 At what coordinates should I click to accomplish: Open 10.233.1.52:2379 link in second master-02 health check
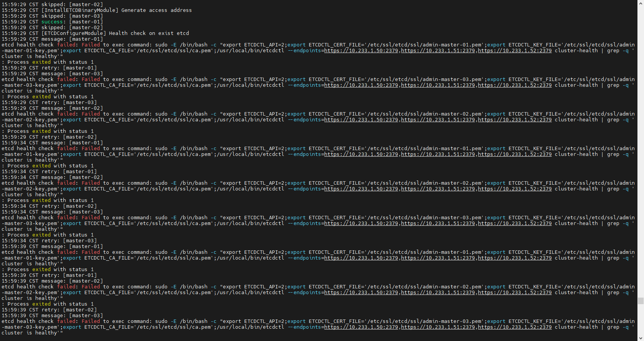click(515, 189)
